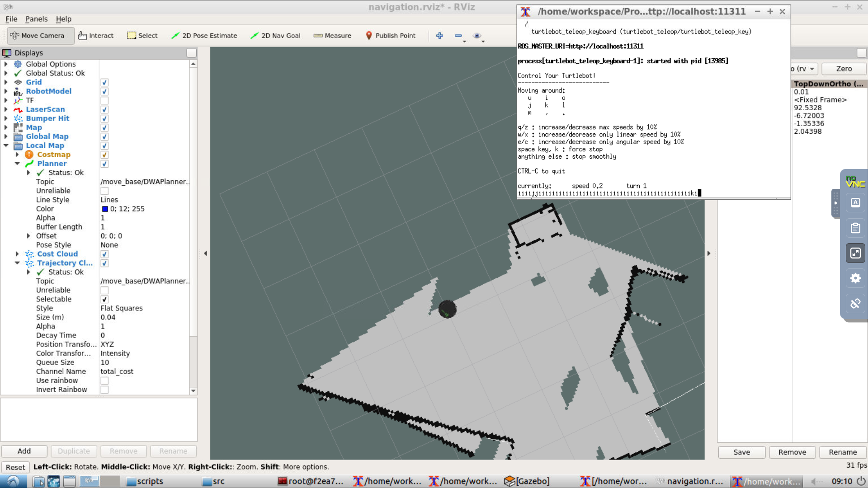Click the Add button in Displays panel
The width and height of the screenshot is (868, 488).
tap(24, 451)
